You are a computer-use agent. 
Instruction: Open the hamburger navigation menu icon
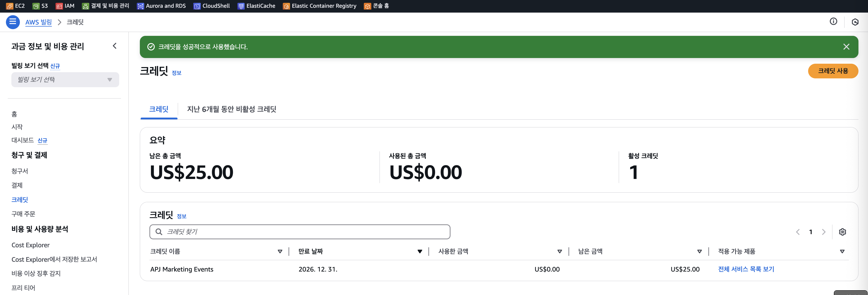tap(13, 22)
